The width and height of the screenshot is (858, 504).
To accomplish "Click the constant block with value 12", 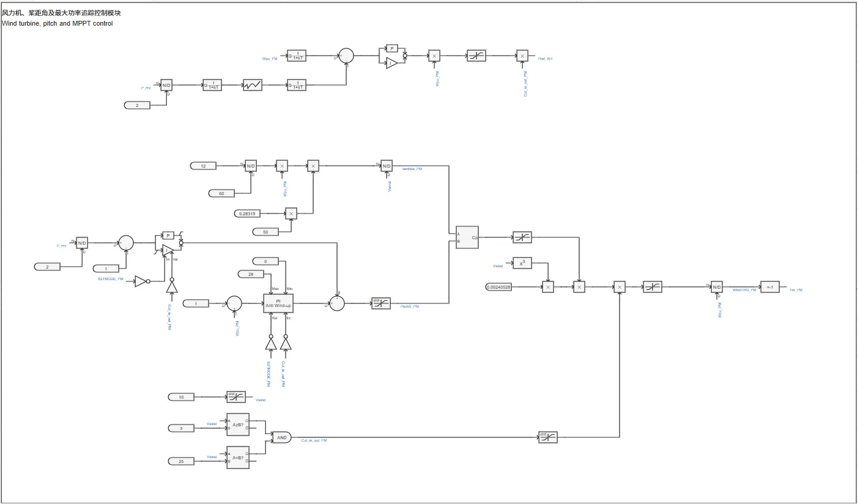I will click(204, 166).
